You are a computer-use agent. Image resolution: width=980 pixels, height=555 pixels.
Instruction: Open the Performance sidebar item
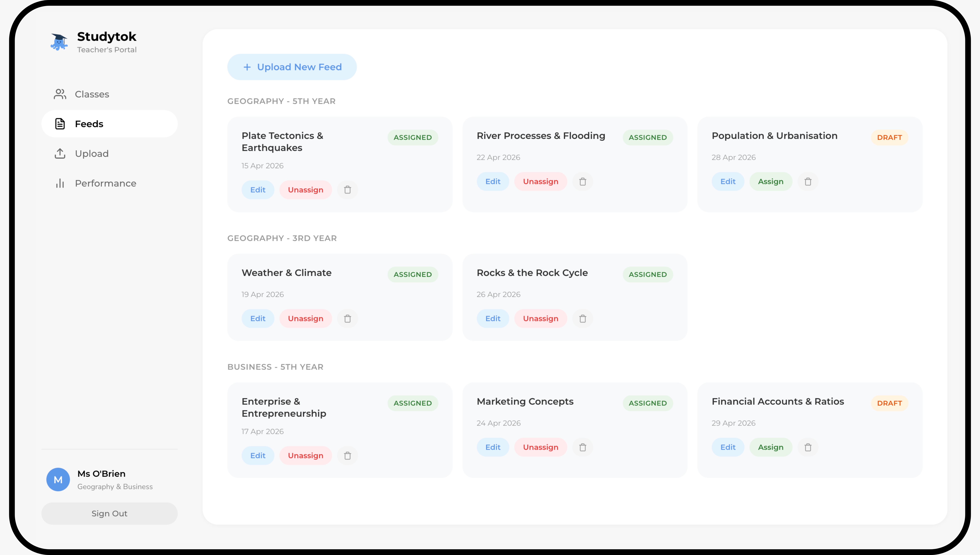pyautogui.click(x=109, y=183)
